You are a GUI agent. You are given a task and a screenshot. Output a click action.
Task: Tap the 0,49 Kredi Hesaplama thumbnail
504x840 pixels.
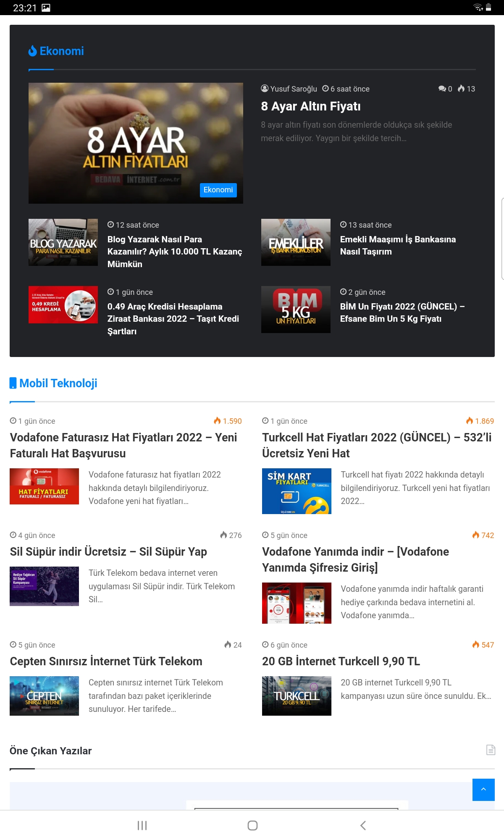(x=63, y=304)
